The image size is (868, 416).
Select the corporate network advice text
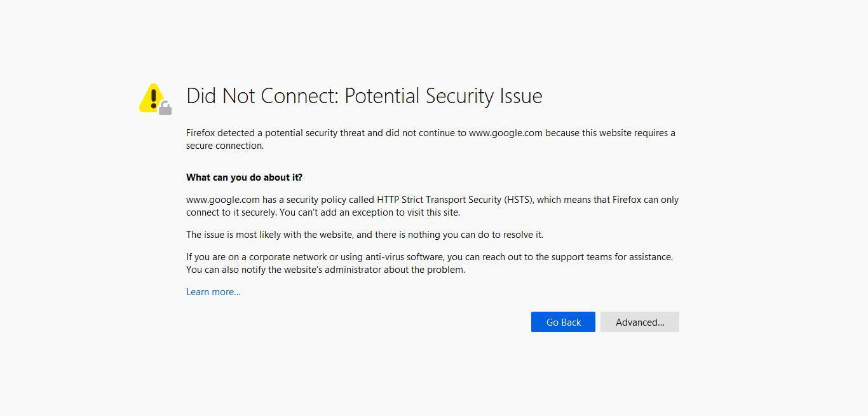coord(429,263)
